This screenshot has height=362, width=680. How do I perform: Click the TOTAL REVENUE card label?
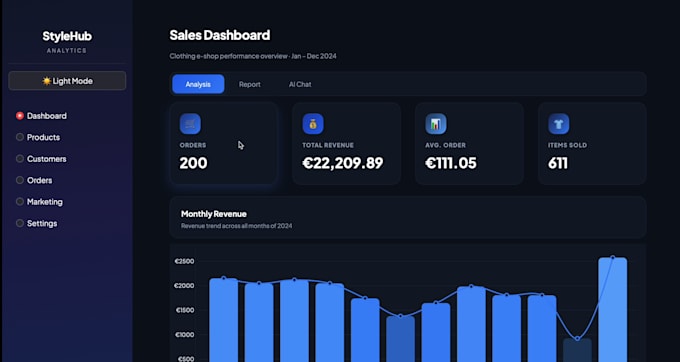[328, 145]
